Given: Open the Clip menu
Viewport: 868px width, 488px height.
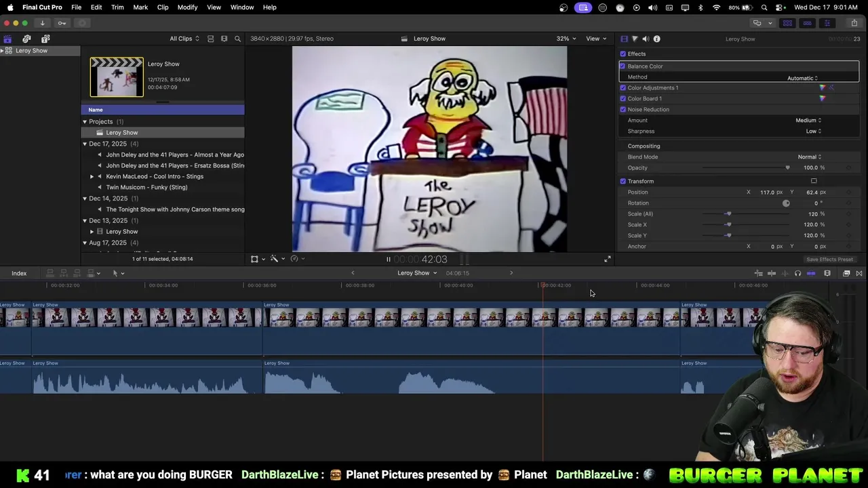Looking at the screenshot, I should pos(163,7).
